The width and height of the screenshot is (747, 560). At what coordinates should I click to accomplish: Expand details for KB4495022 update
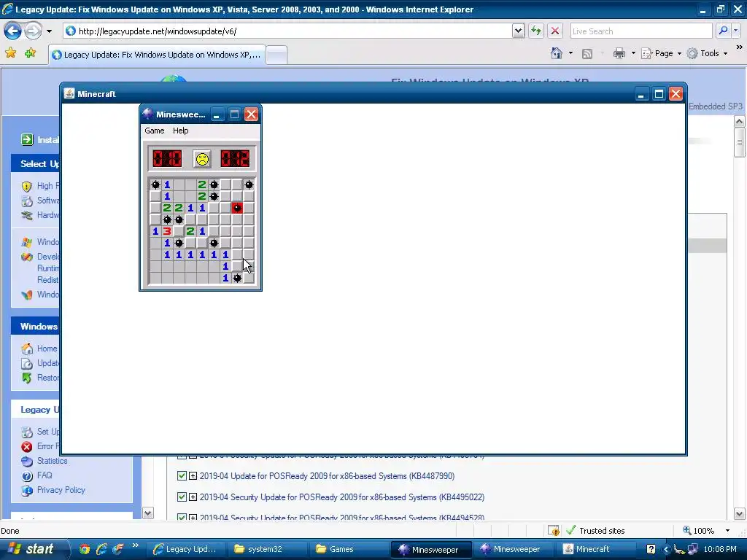193,497
